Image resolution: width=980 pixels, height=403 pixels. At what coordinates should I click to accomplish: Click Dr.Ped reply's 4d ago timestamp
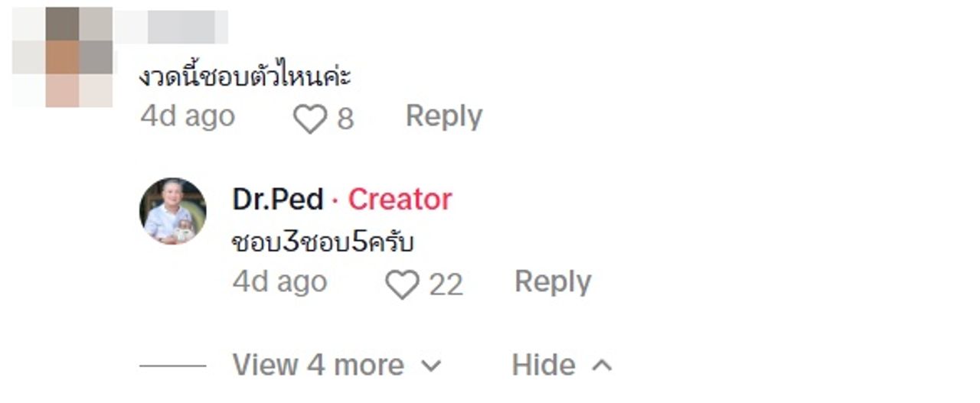(279, 282)
